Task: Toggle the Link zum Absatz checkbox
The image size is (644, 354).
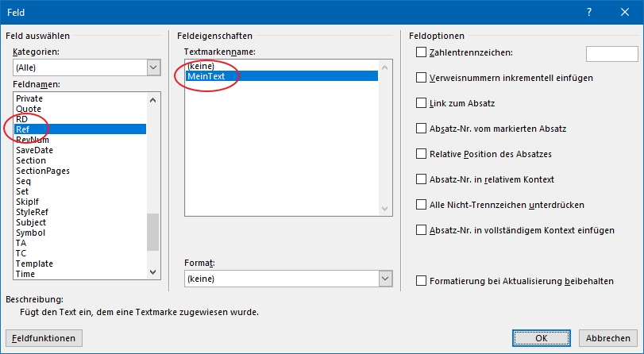Action: (x=421, y=103)
